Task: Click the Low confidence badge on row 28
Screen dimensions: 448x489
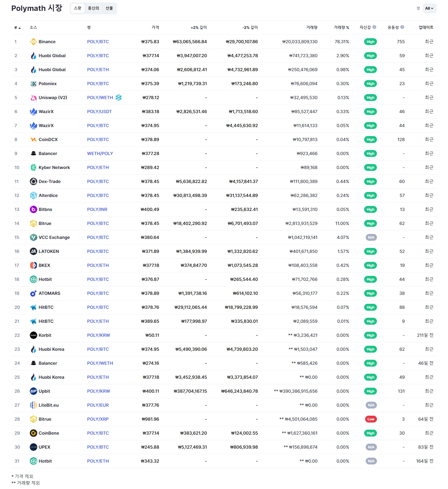Action: click(371, 419)
